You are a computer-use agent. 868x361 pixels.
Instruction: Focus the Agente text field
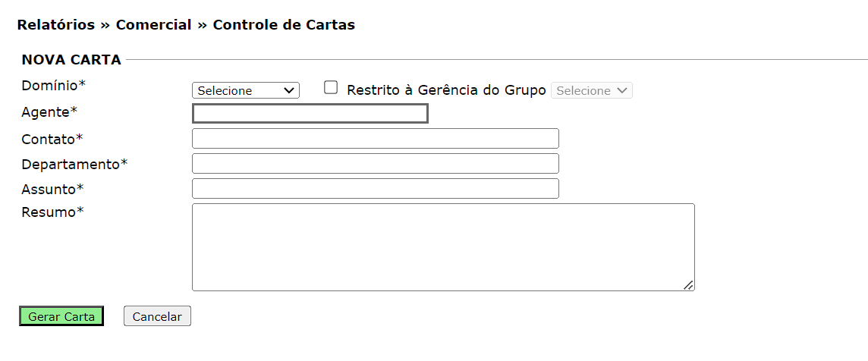(310, 114)
